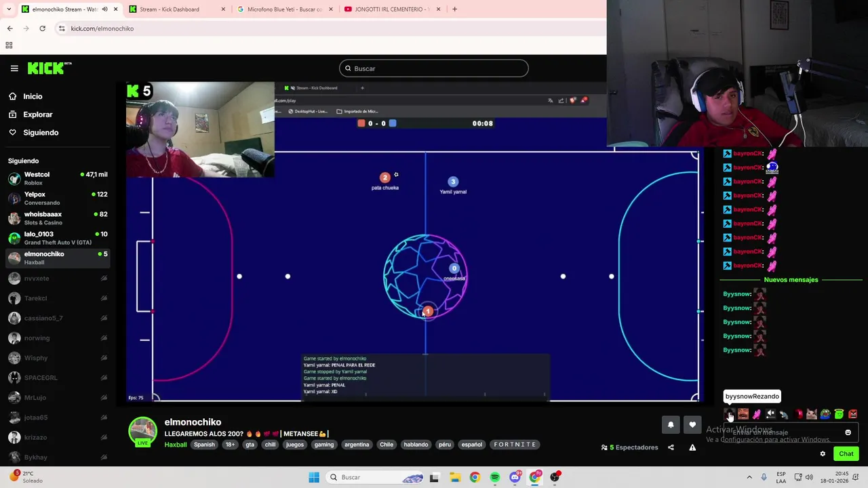The image size is (868, 488).
Task: Insert the laughing man emote
Action: point(743,413)
